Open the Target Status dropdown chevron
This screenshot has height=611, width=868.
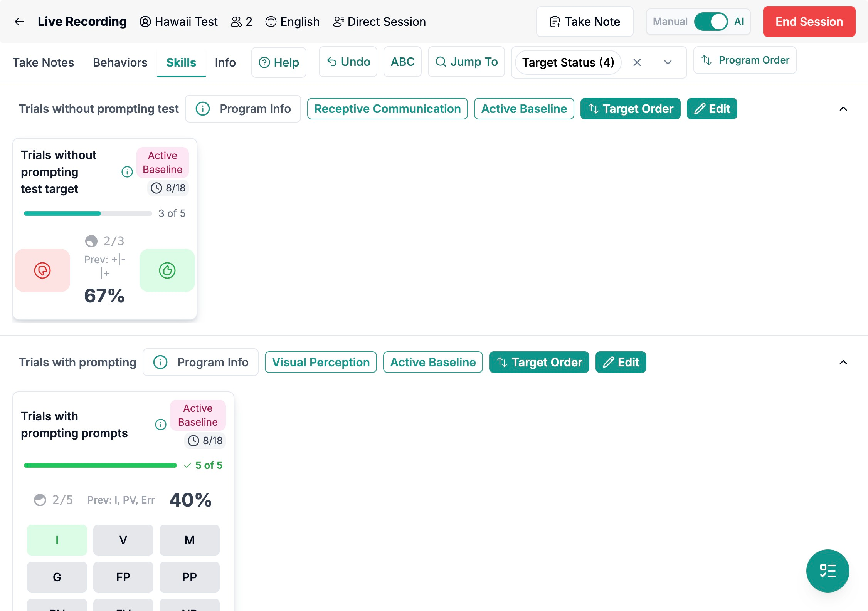point(668,62)
